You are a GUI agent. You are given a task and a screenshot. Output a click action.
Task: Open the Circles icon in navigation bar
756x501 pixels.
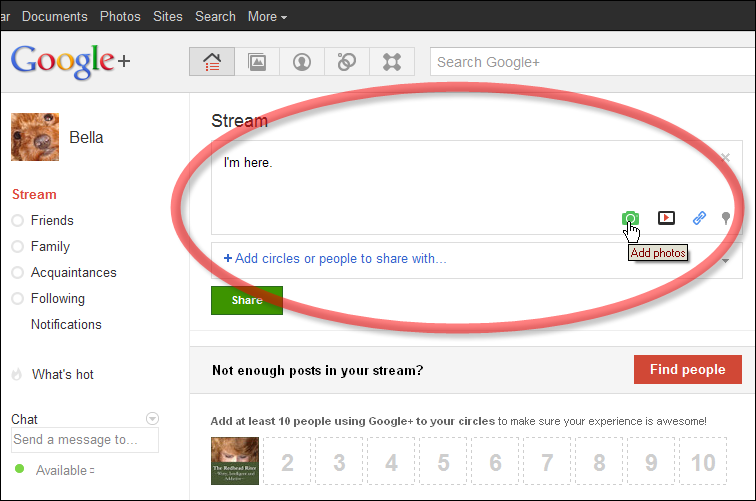(347, 62)
